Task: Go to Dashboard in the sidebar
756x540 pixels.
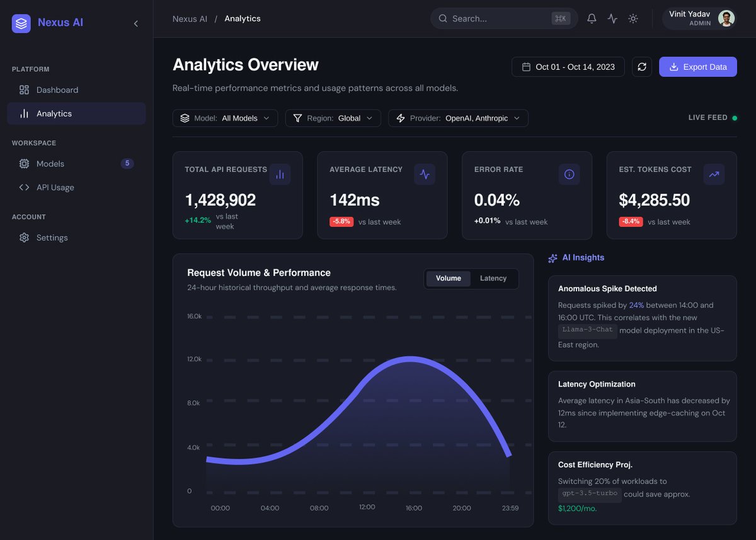Action: pyautogui.click(x=76, y=90)
